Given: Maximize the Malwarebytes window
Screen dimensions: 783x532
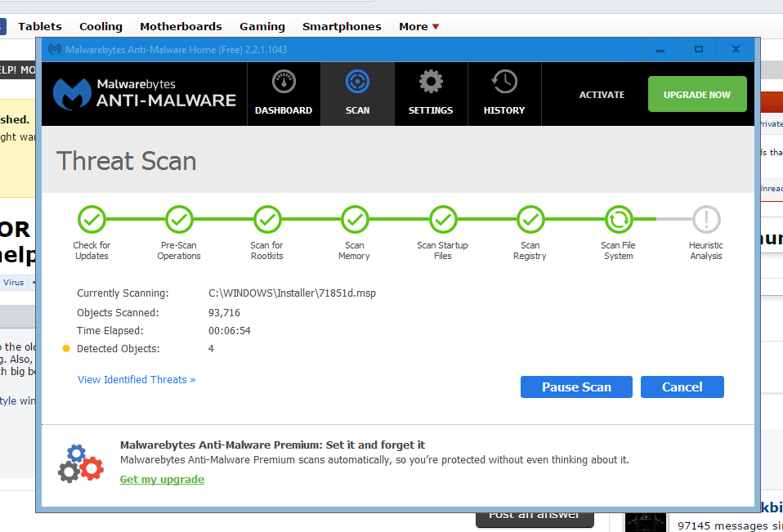Looking at the screenshot, I should [x=699, y=49].
